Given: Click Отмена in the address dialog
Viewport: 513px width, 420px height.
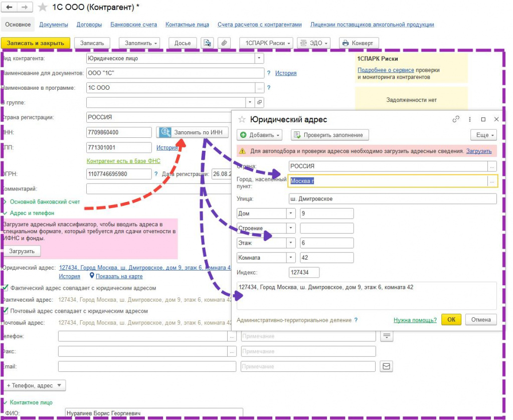Looking at the screenshot, I should [480, 320].
